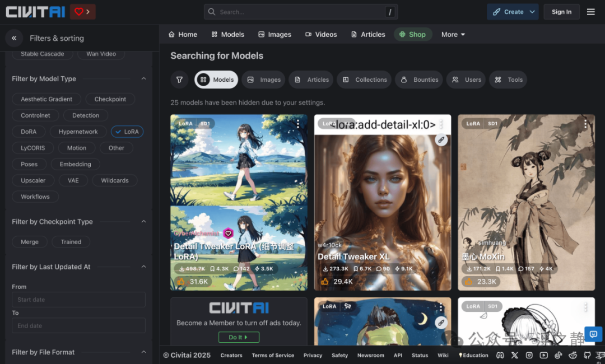Click the GitHub icon in the footer
This screenshot has height=364, width=605.
[x=587, y=355]
